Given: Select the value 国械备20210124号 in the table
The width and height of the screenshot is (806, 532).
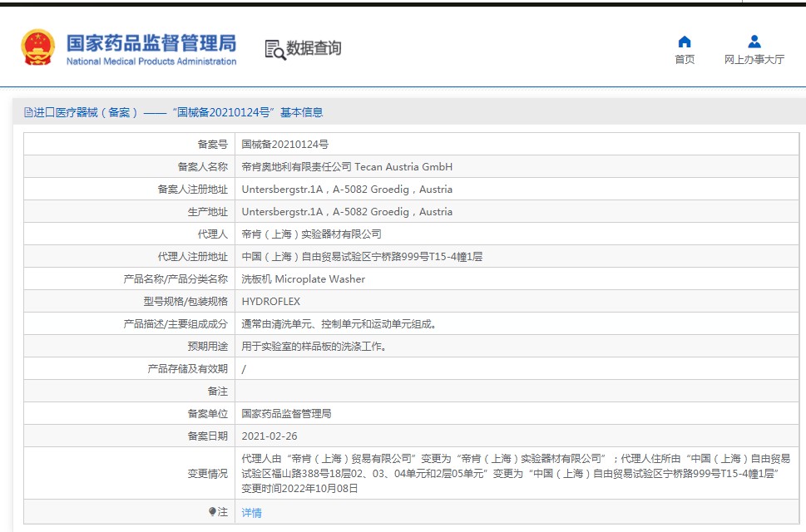Looking at the screenshot, I should click(284, 145).
